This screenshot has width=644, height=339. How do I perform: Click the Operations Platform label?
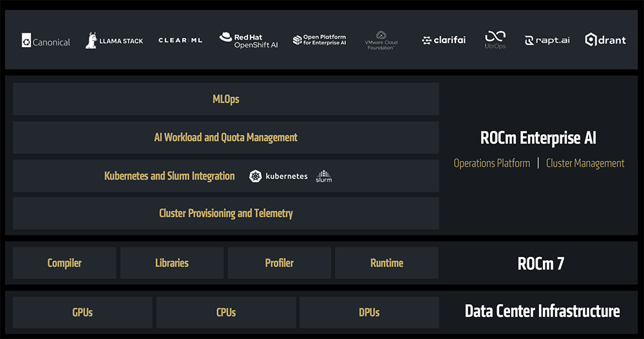tap(491, 163)
